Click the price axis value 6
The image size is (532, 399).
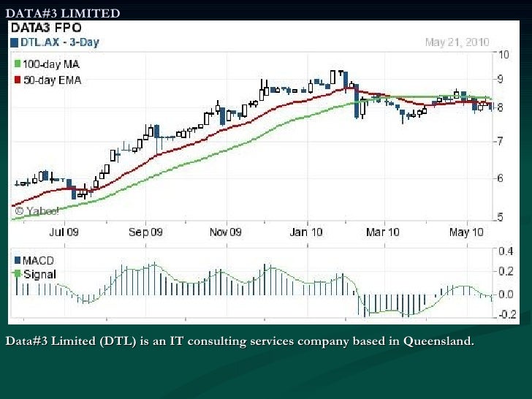[500, 178]
